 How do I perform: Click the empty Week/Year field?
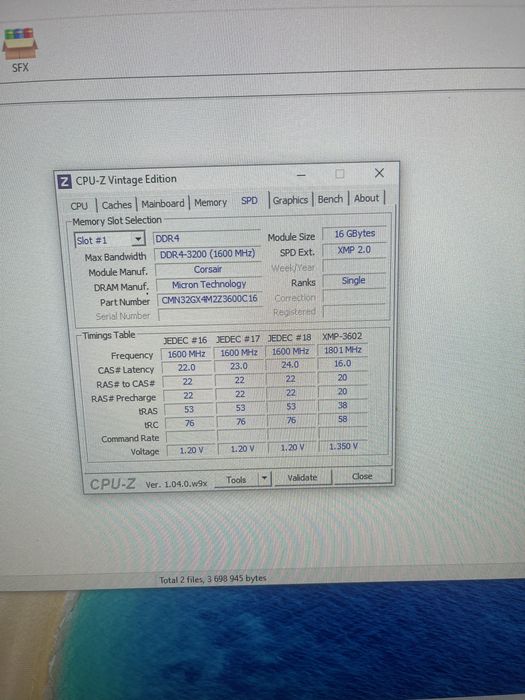(x=354, y=266)
